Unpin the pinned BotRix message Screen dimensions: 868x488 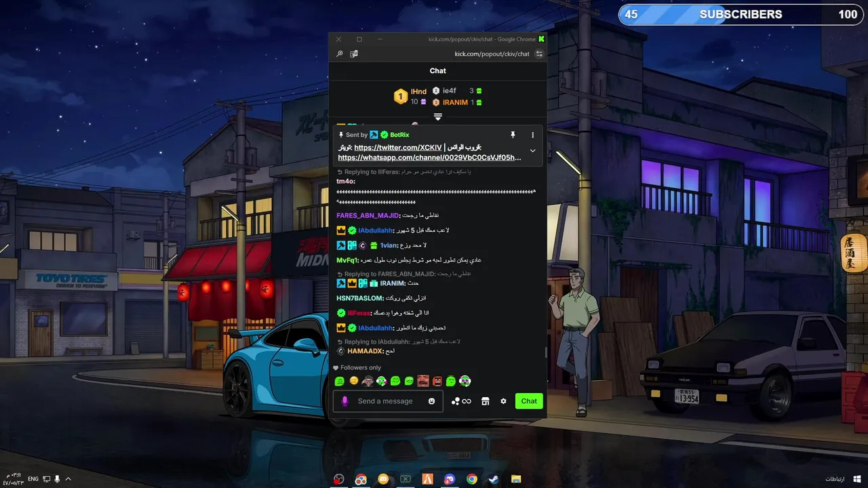click(x=513, y=135)
